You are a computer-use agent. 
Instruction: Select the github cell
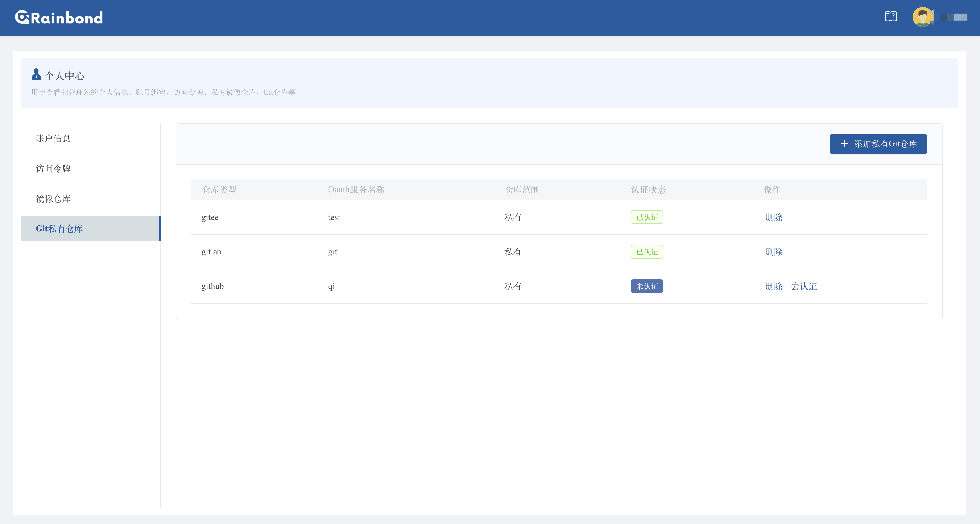tap(213, 286)
